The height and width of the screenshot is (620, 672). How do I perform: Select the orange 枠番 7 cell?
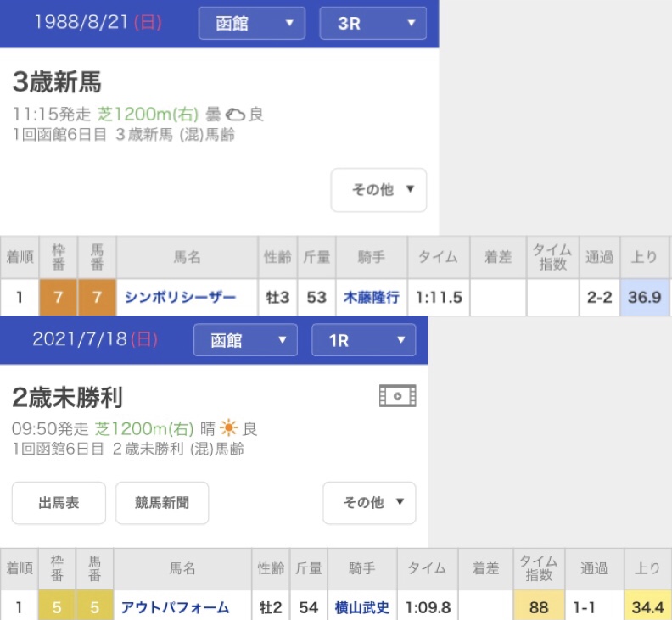(58, 298)
